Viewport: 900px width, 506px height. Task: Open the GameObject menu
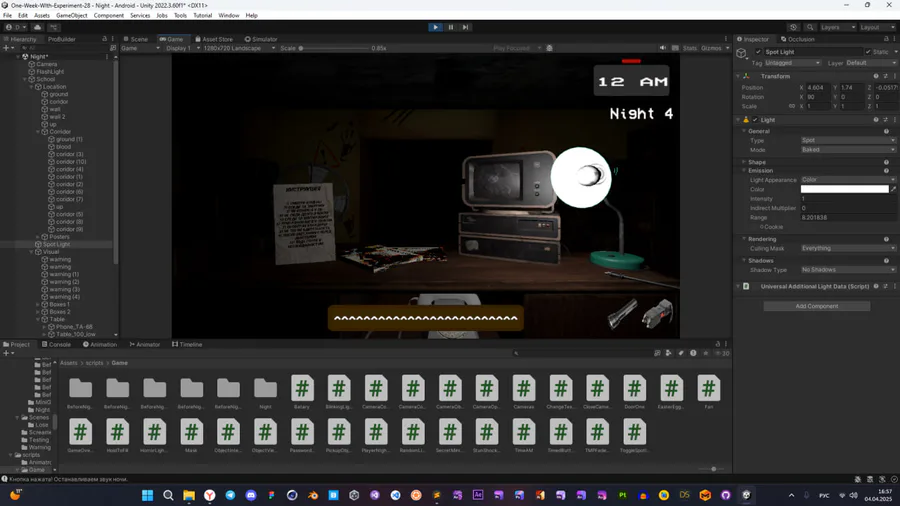coord(72,15)
